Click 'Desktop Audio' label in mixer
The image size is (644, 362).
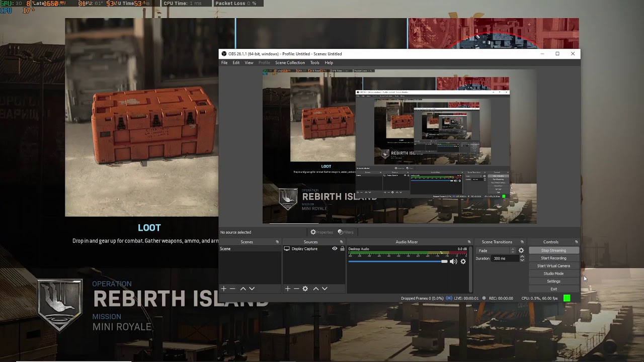point(359,249)
